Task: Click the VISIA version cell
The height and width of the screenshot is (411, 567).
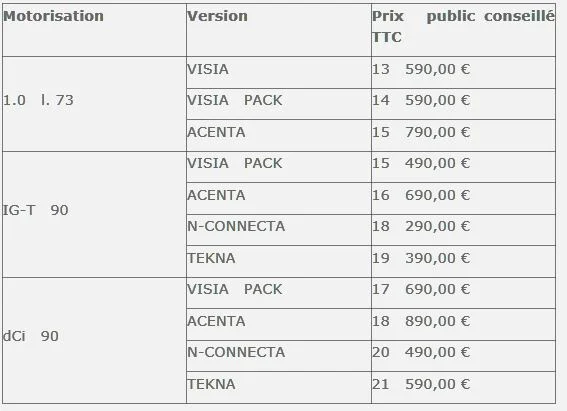Action: pos(279,72)
